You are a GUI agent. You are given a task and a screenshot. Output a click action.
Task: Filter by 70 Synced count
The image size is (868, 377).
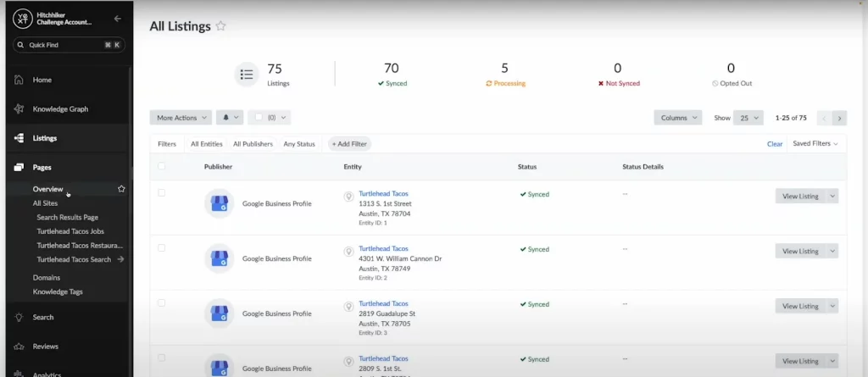(392, 75)
